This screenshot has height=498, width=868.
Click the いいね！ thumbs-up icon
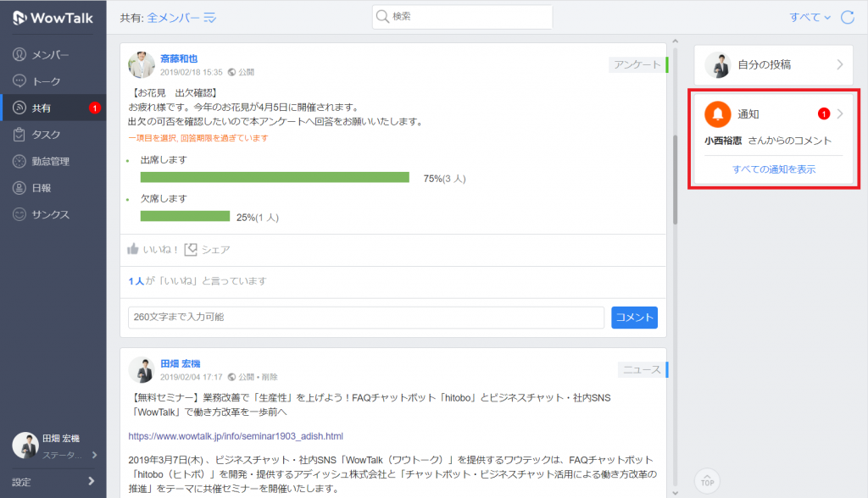(133, 249)
